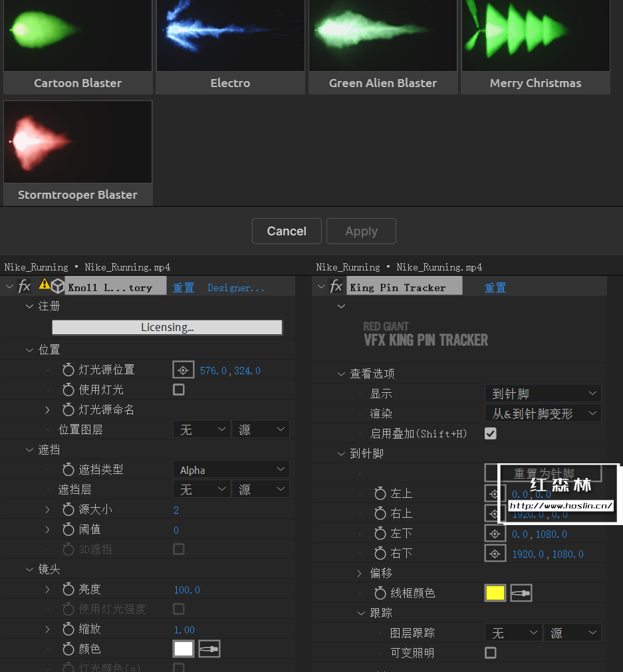Viewport: 623px width, 672px height.
Task: Toggle stopwatch for 阈值
Action: (x=68, y=530)
